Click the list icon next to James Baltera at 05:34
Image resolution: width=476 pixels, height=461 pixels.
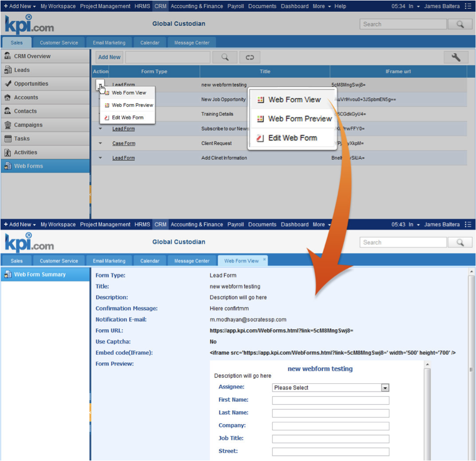(x=468, y=6)
